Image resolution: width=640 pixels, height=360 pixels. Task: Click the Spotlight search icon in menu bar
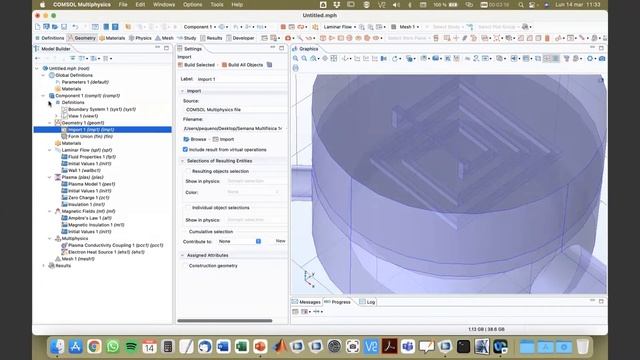521,4
